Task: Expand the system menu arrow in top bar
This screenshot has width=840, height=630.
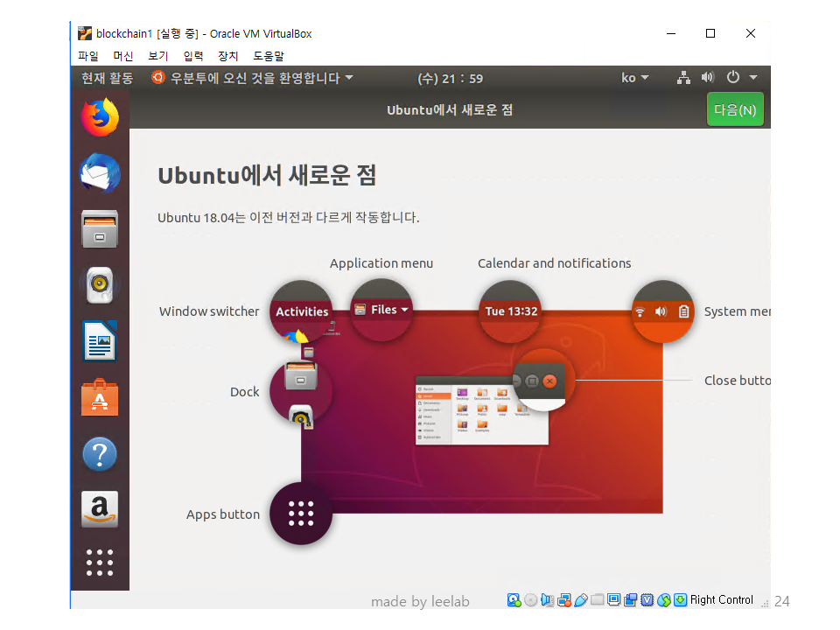Action: click(753, 78)
